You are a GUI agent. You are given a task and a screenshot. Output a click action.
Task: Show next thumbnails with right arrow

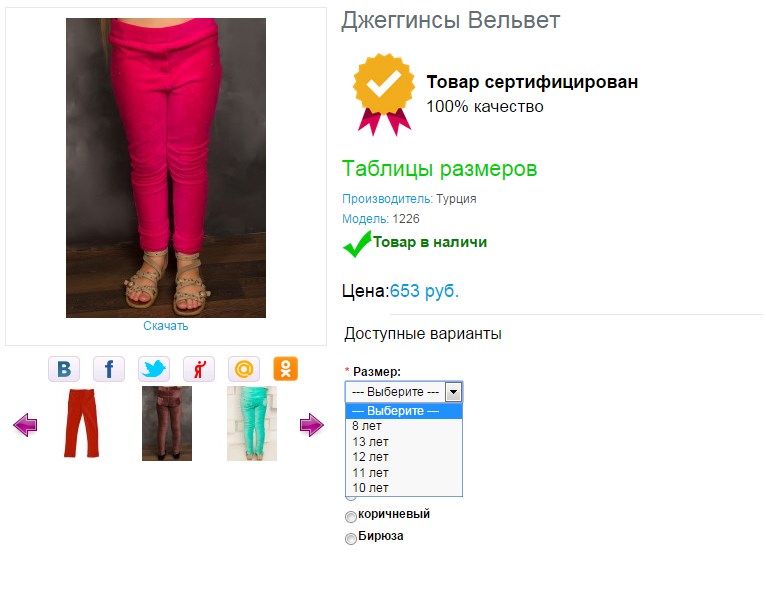tap(312, 425)
